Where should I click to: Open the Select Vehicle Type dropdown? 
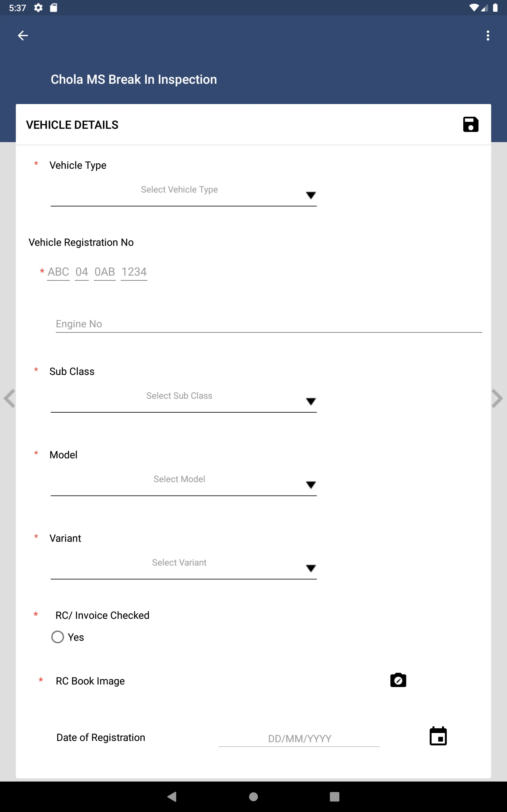pos(183,193)
